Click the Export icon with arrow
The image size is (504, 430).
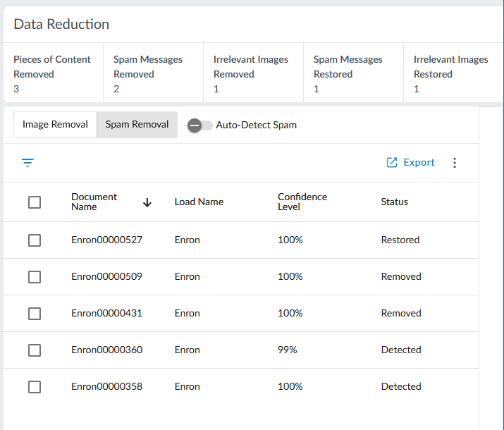click(393, 163)
